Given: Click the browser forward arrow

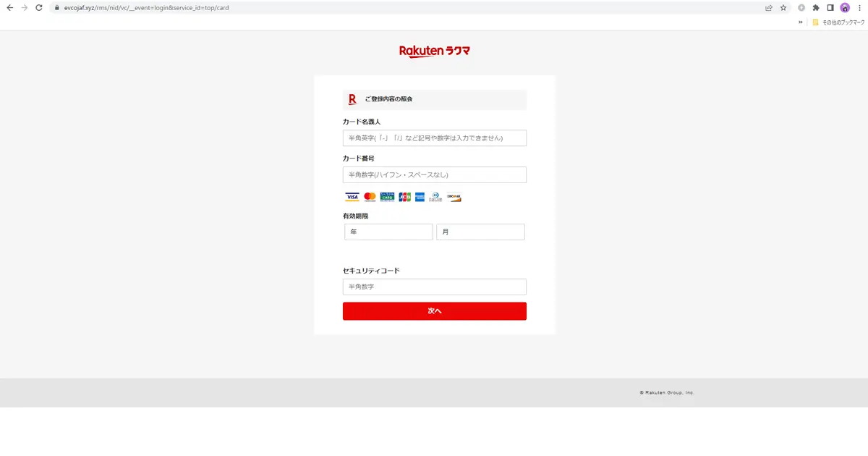Looking at the screenshot, I should pos(25,8).
